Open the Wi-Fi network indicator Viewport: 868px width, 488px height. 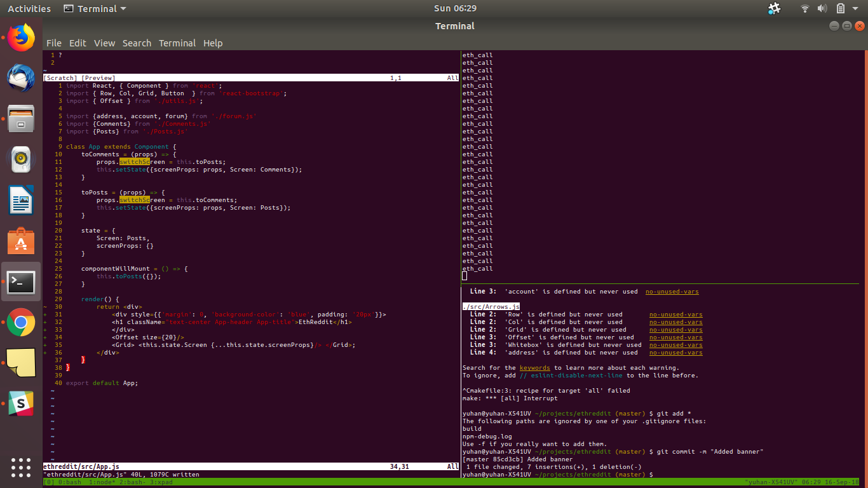point(805,8)
